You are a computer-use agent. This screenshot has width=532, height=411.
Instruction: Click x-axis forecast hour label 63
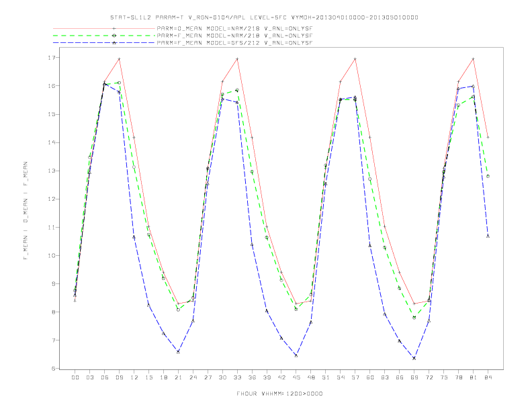pyautogui.click(x=385, y=377)
